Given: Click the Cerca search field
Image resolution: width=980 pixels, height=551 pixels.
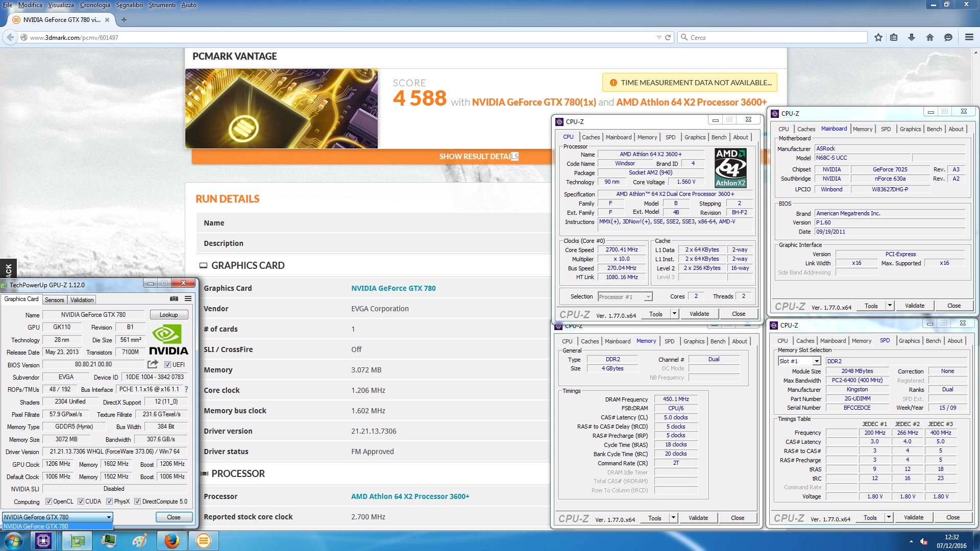Looking at the screenshot, I should pos(773,38).
